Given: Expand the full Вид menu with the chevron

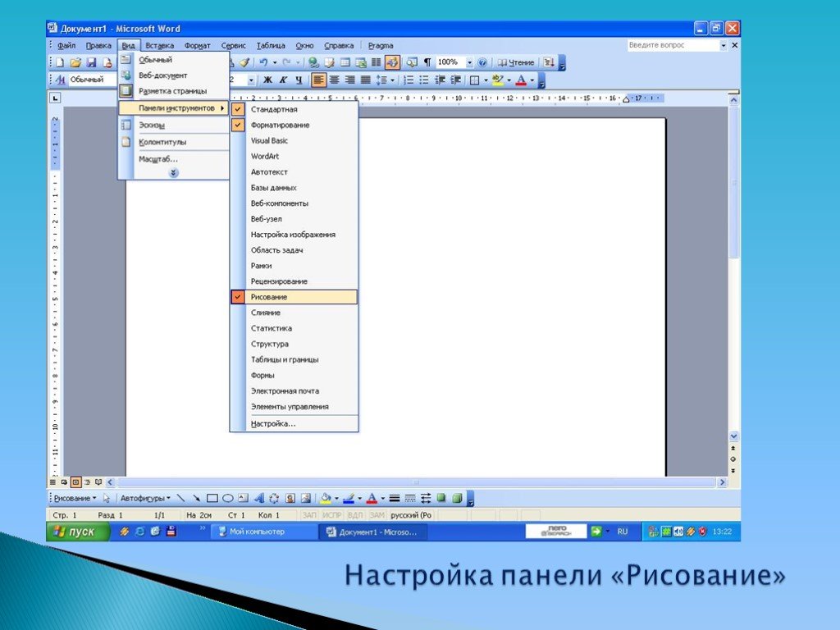Looking at the screenshot, I should coord(173,172).
